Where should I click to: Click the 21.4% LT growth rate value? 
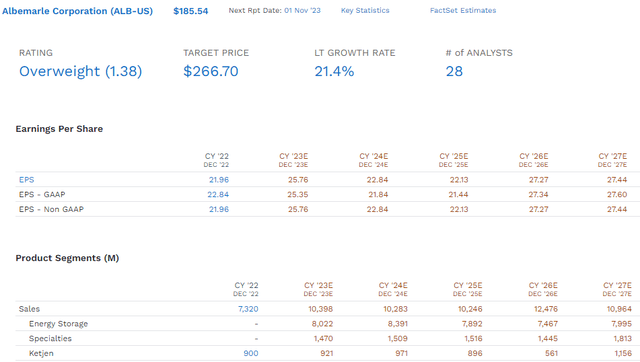point(334,71)
